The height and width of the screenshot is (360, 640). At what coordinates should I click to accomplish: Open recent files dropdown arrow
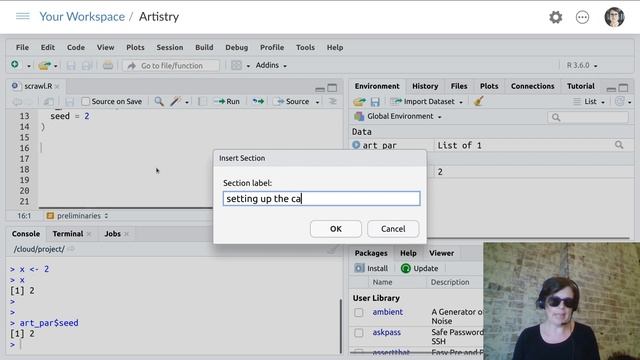point(56,66)
